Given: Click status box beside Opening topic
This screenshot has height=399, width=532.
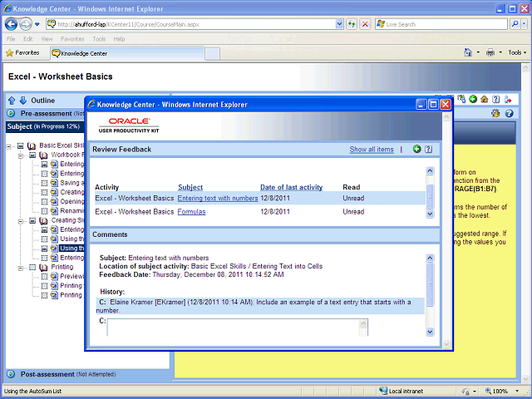Looking at the screenshot, I should pyautogui.click(x=44, y=202).
